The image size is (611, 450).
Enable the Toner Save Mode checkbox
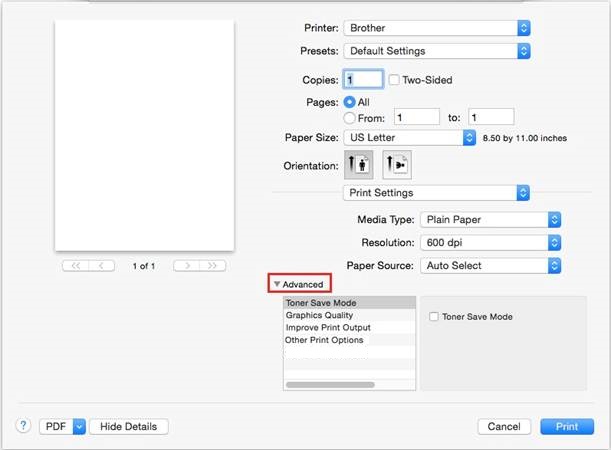(434, 316)
